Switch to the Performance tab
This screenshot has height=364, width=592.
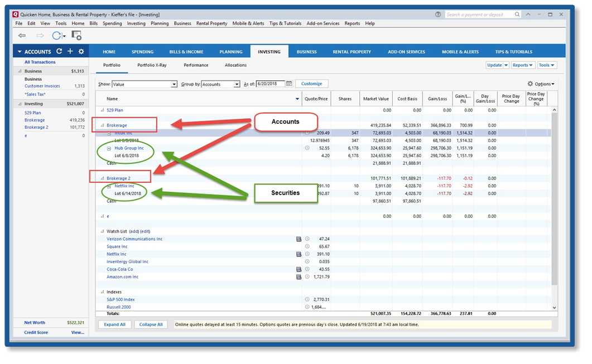click(x=196, y=65)
